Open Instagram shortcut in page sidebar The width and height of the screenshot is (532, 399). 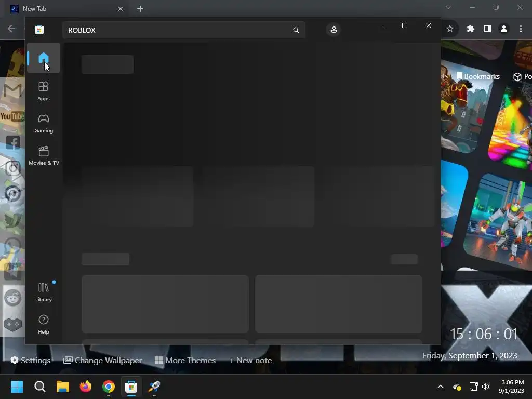pos(13,168)
